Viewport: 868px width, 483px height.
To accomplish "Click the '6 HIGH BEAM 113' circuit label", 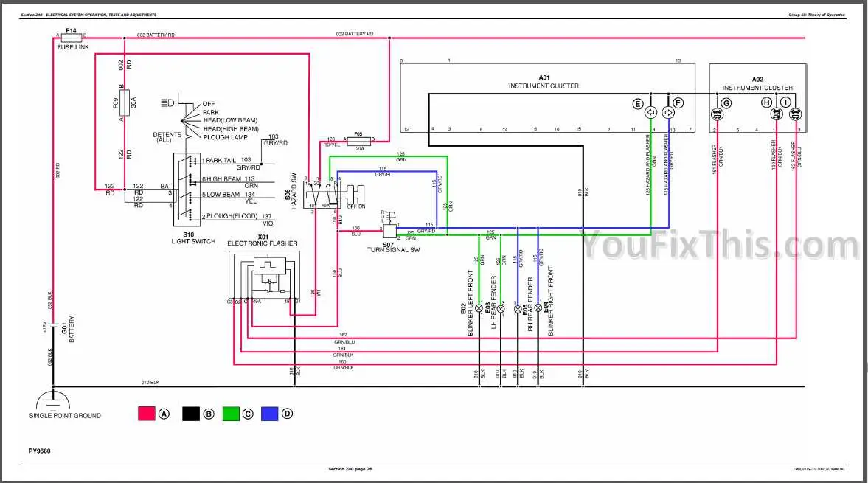I will pyautogui.click(x=228, y=178).
